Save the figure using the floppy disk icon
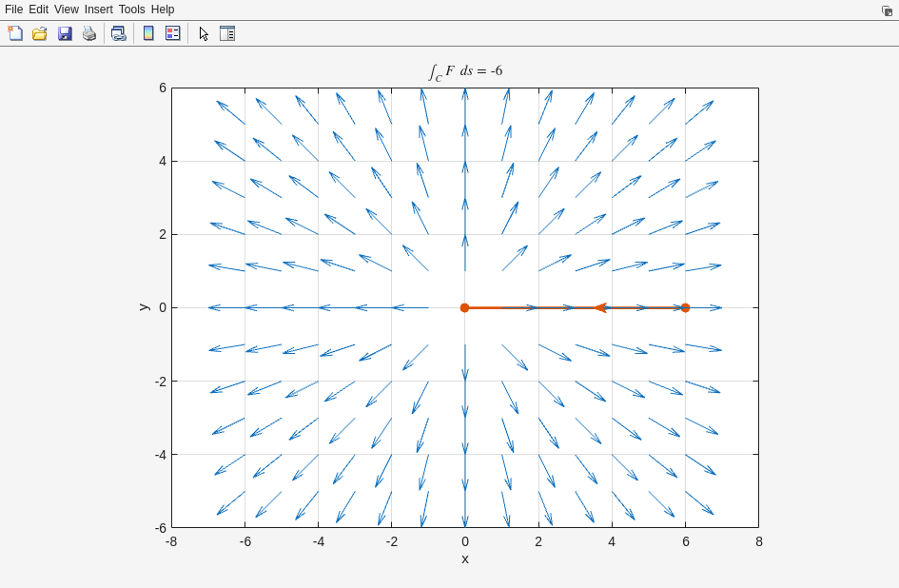Screen dimensions: 899x588 (65, 33)
